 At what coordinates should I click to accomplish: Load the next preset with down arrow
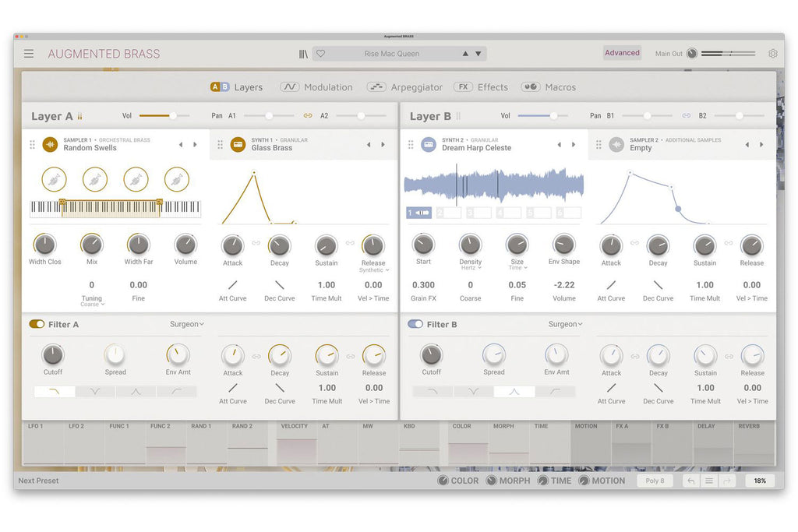click(x=478, y=54)
